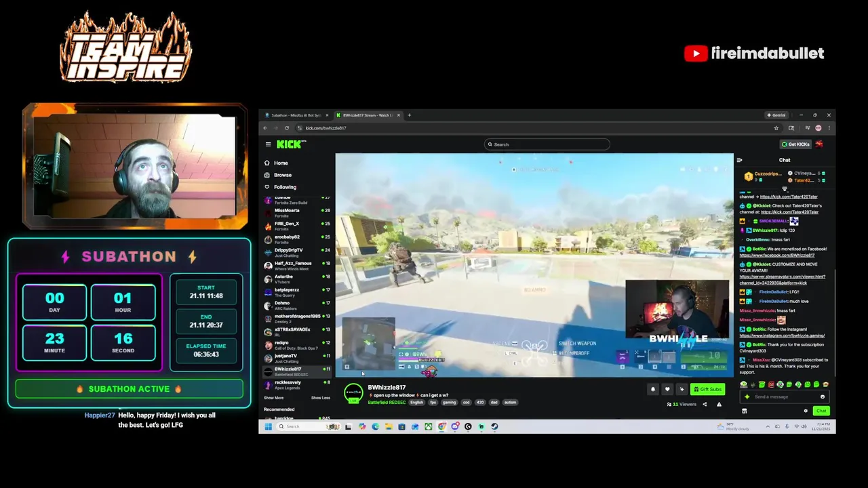The image size is (868, 488).
Task: Select erocbaby82 channel in sidebar
Action: pyautogui.click(x=296, y=239)
